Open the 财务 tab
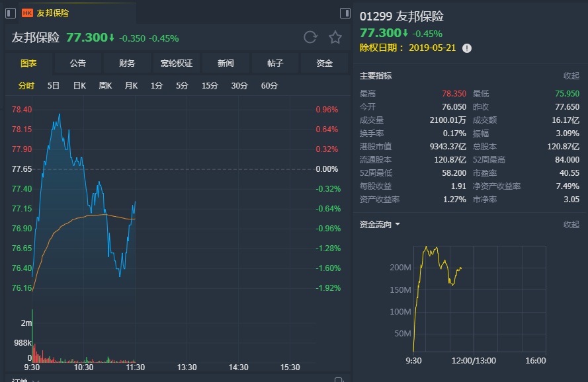588x382 pixels. 127,63
